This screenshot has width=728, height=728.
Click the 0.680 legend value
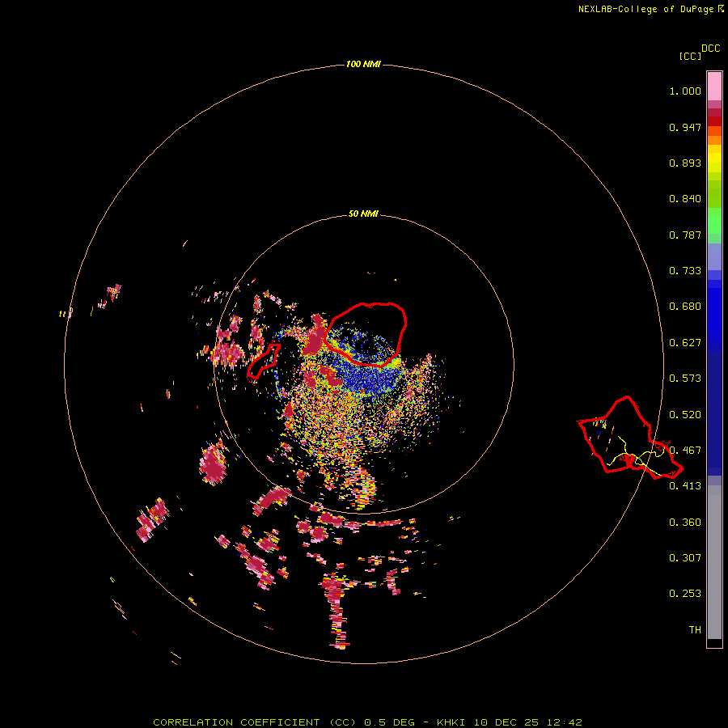coord(685,307)
